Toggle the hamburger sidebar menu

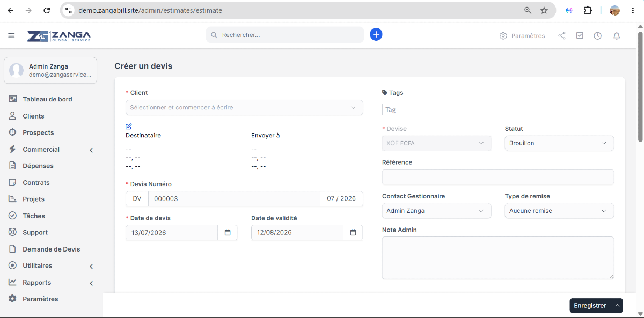point(11,35)
